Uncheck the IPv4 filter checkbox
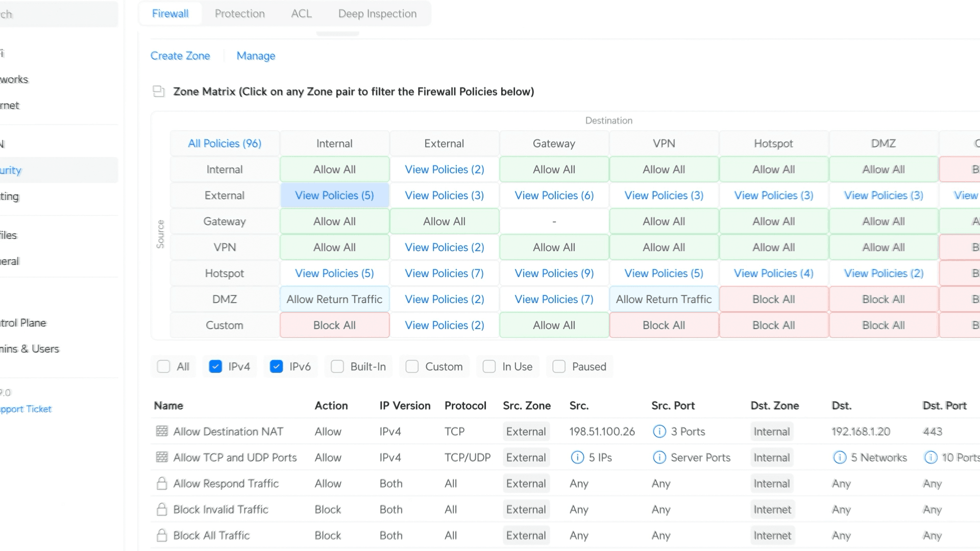Screen dimensions: 980x551 click(215, 367)
